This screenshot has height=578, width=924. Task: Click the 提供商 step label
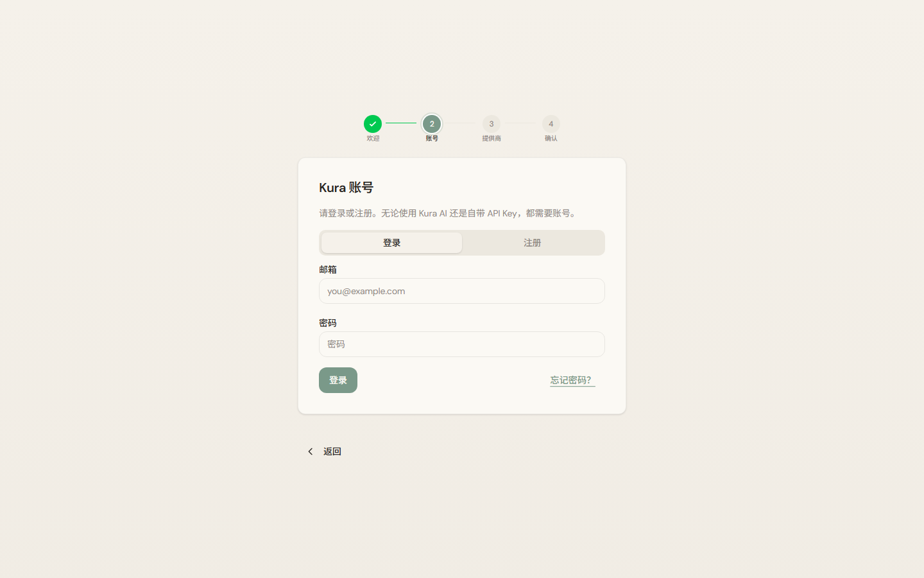click(x=492, y=139)
